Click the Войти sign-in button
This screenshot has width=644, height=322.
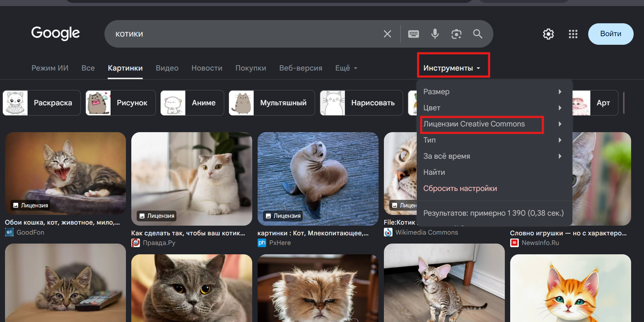611,34
